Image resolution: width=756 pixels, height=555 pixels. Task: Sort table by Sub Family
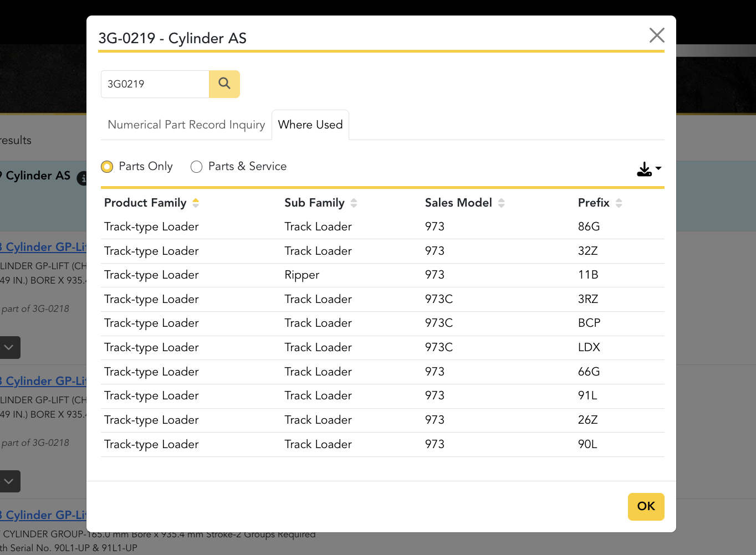pyautogui.click(x=354, y=203)
